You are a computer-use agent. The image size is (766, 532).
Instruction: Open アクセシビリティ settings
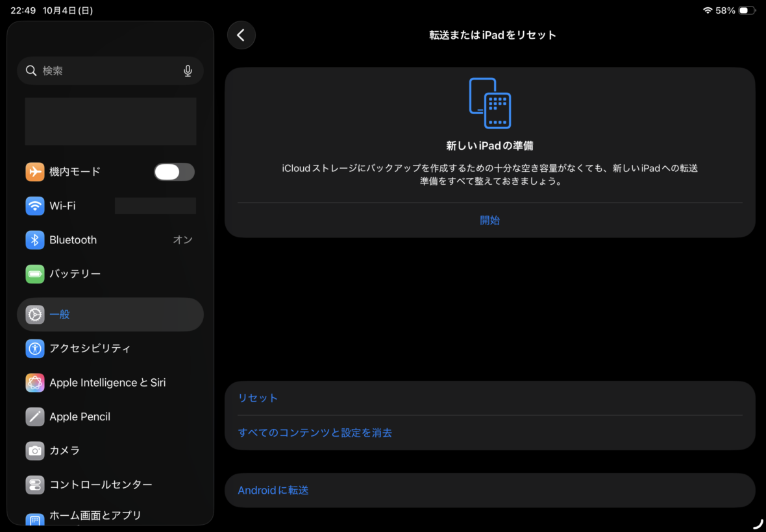coord(110,348)
